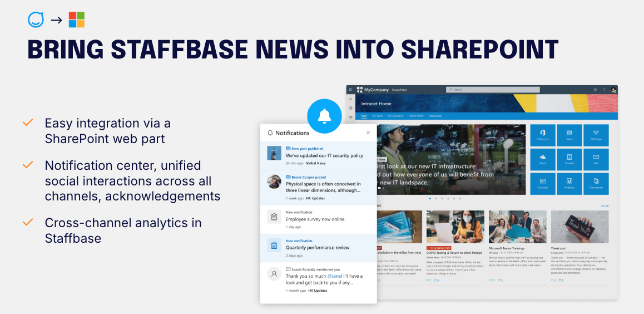Click Sussie Ronalds avatar placeholder icon
The width and height of the screenshot is (644, 314).
coord(274,274)
